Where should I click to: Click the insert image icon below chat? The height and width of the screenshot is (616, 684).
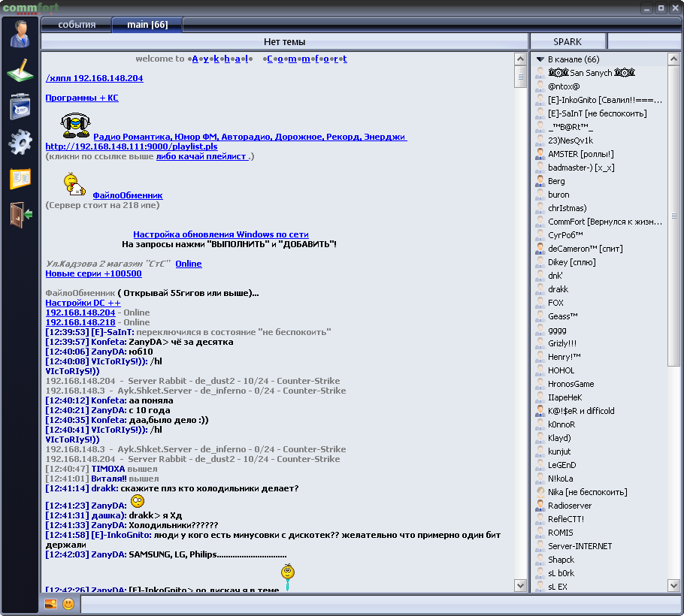tap(51, 604)
